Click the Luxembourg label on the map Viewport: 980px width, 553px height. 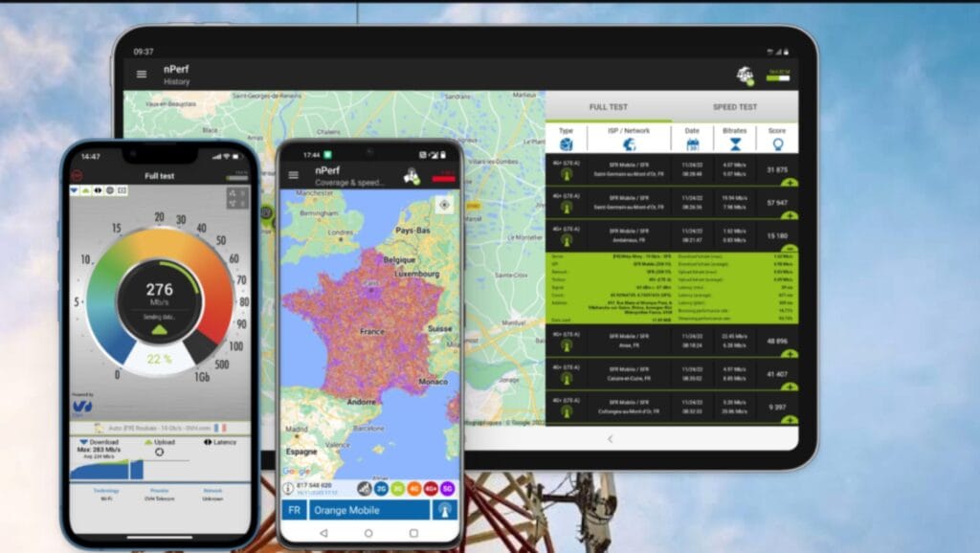click(x=417, y=274)
